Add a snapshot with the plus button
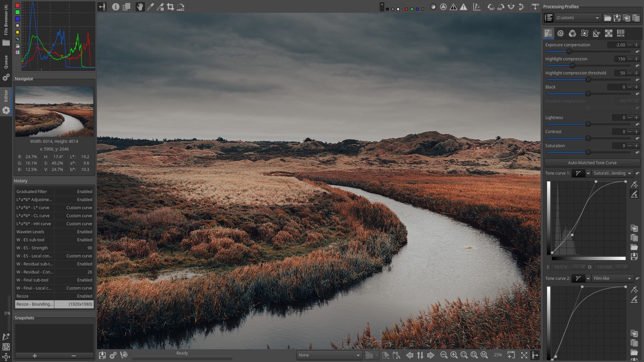Image resolution: width=644 pixels, height=362 pixels. coord(34,356)
